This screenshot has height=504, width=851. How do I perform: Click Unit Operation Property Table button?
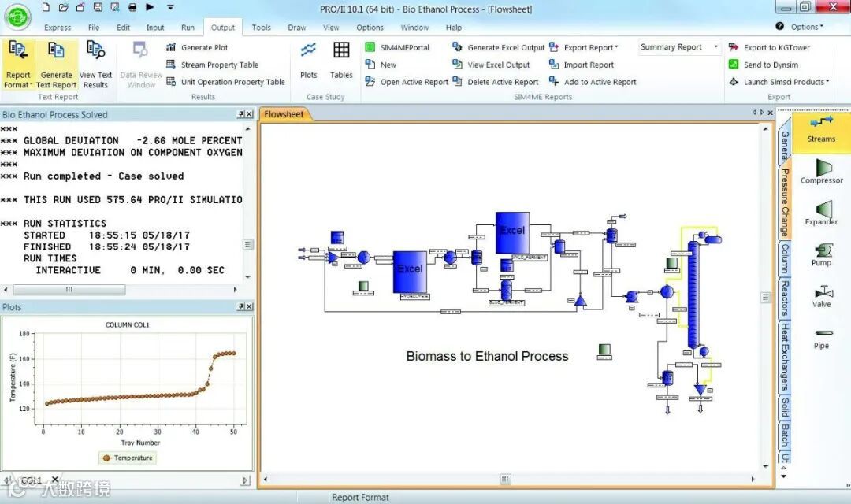pos(225,82)
